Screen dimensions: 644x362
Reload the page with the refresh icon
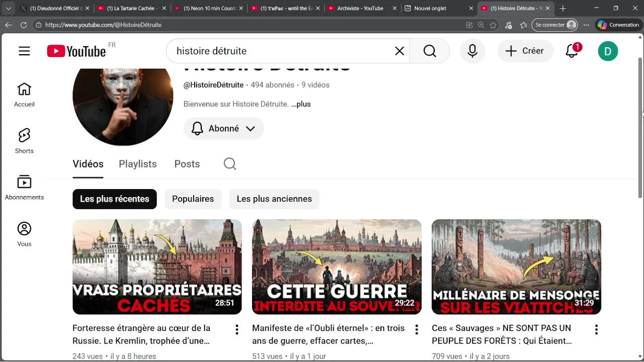[24, 25]
